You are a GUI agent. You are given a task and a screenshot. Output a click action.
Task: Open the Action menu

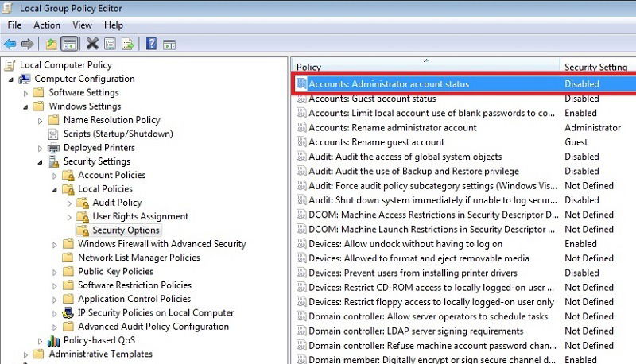point(47,25)
